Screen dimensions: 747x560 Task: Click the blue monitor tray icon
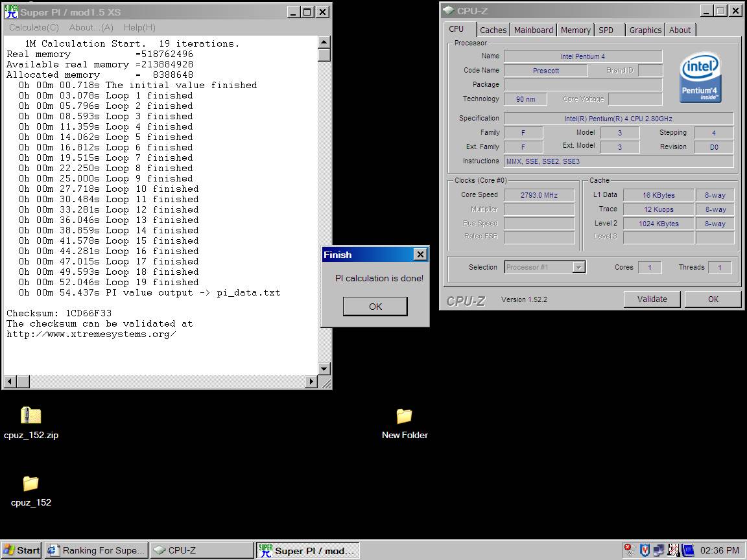click(688, 550)
